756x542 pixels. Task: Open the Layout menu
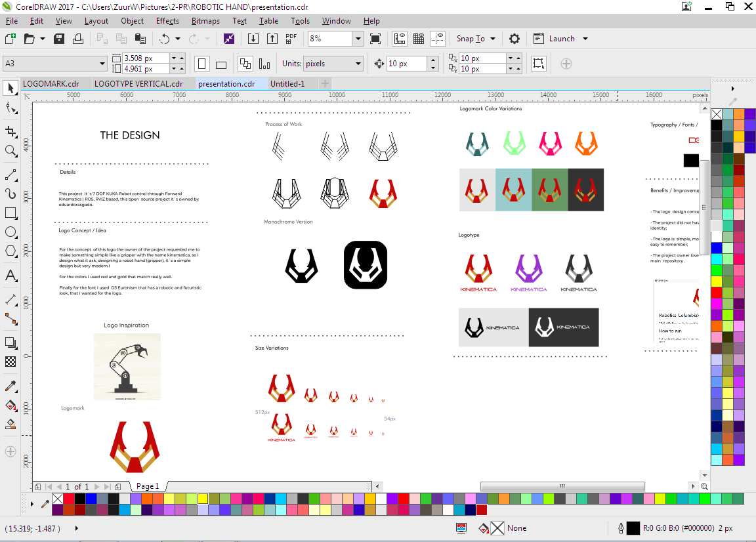point(96,21)
